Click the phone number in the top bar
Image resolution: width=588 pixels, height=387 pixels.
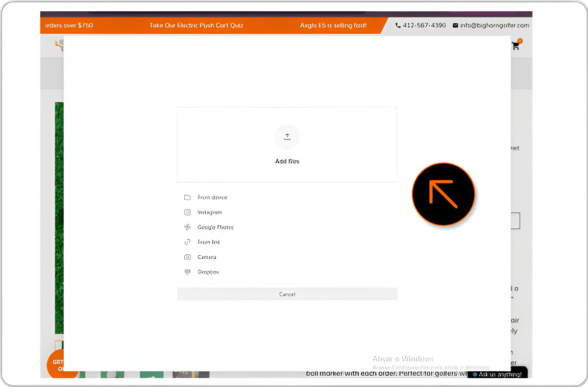pyautogui.click(x=424, y=25)
